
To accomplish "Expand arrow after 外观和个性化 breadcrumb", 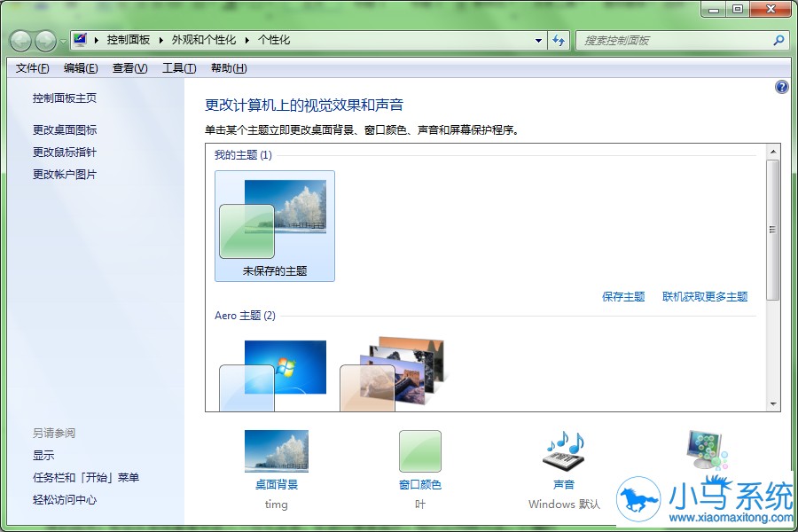I will click(246, 40).
